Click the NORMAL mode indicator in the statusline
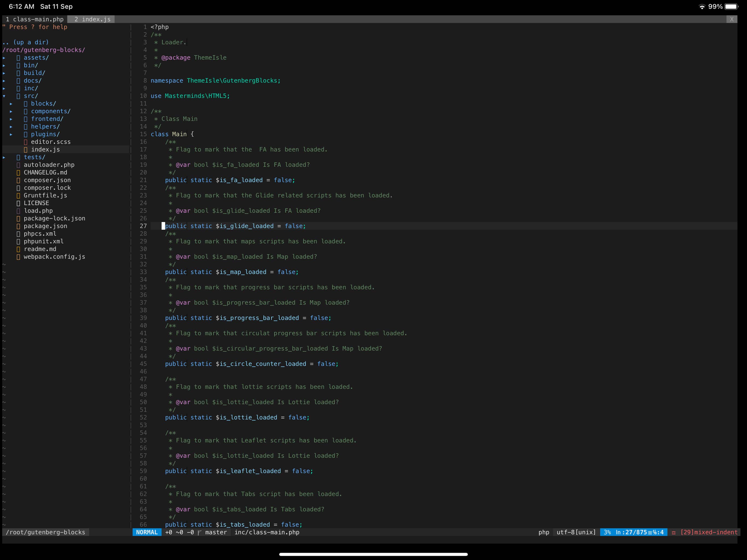The image size is (747, 560). pyautogui.click(x=147, y=532)
